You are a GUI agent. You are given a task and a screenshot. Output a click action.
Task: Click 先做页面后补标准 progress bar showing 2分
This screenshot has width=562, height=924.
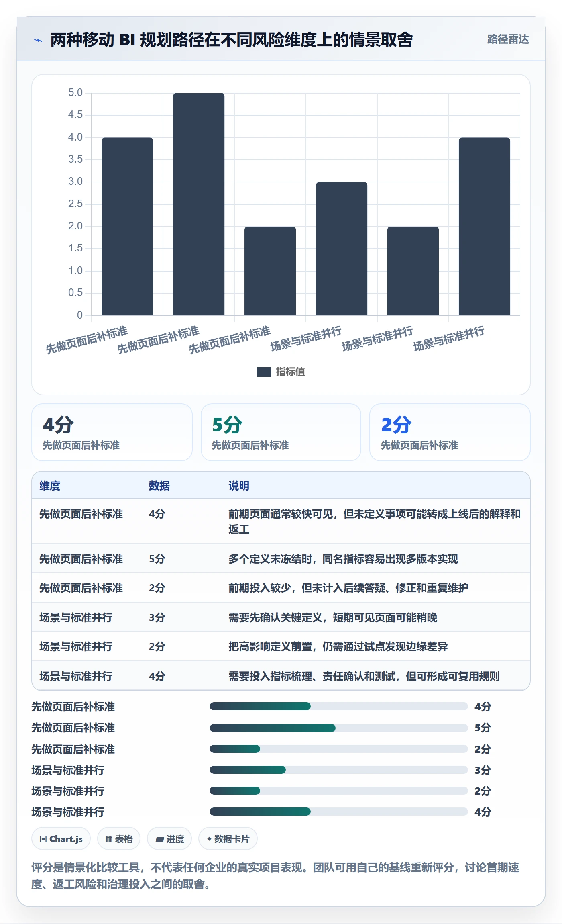[x=338, y=749]
